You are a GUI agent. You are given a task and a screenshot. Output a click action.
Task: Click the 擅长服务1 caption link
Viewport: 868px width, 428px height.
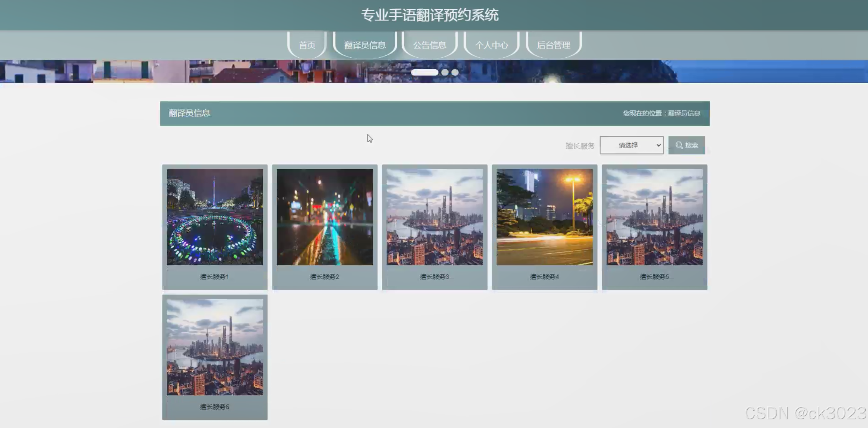coord(214,277)
